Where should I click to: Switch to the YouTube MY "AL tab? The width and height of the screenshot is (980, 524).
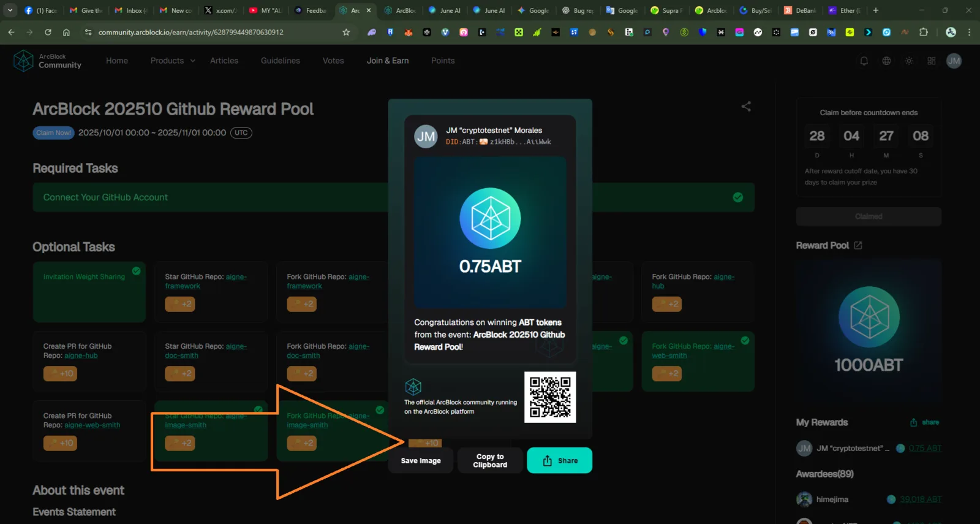point(266,10)
